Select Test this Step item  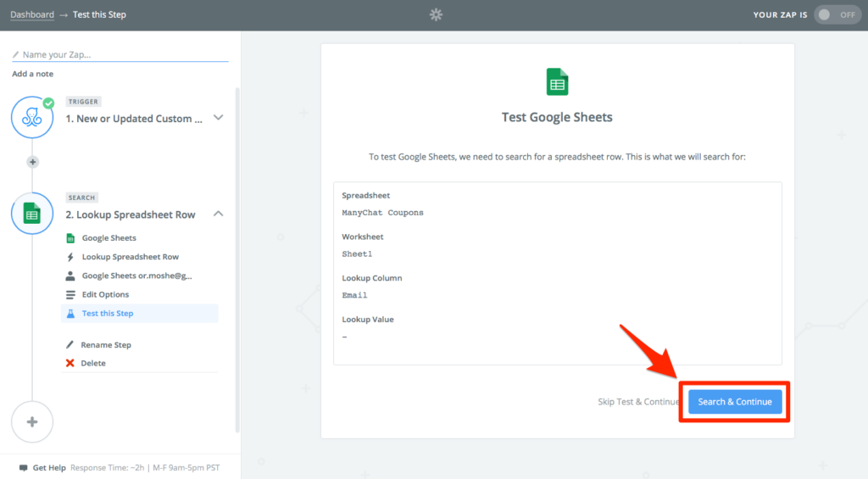(x=140, y=313)
